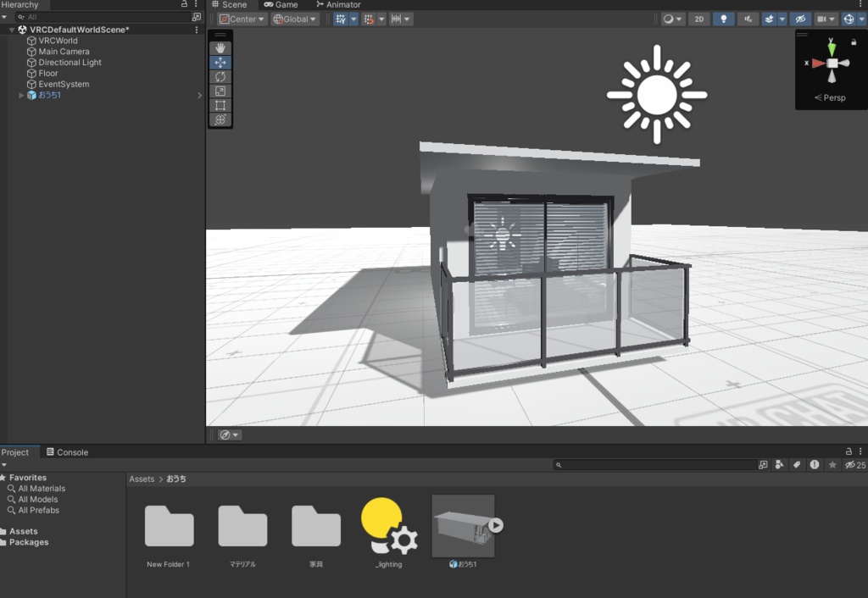Image resolution: width=868 pixels, height=598 pixels.
Task: Select the Scale tool
Action: click(x=220, y=91)
